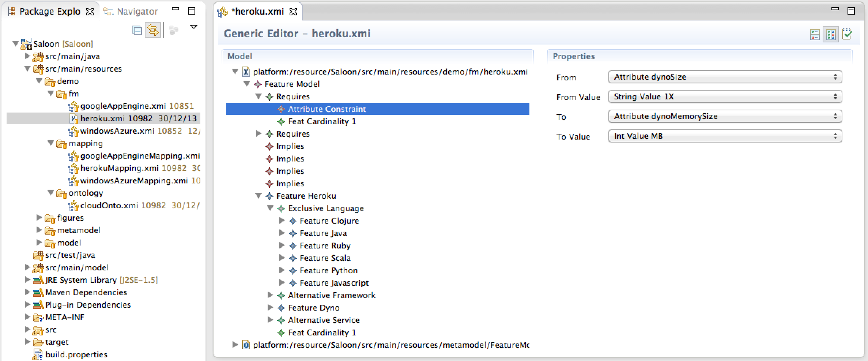
Task: Click Collapse All icon in Package Explorer
Action: point(137,31)
